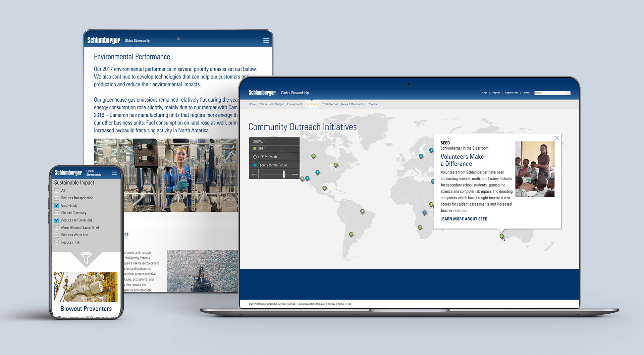Viewport: 644px width, 355px height.
Task: Check the All filter on phone
Action: 56,191
